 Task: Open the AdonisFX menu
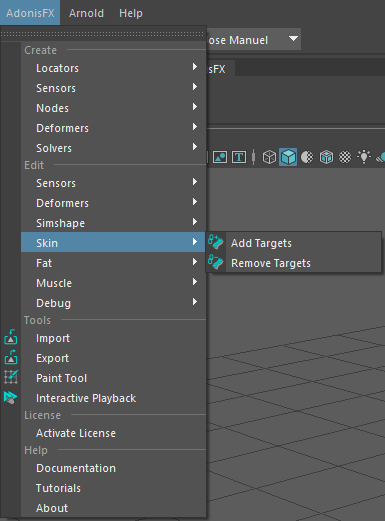tap(30, 13)
